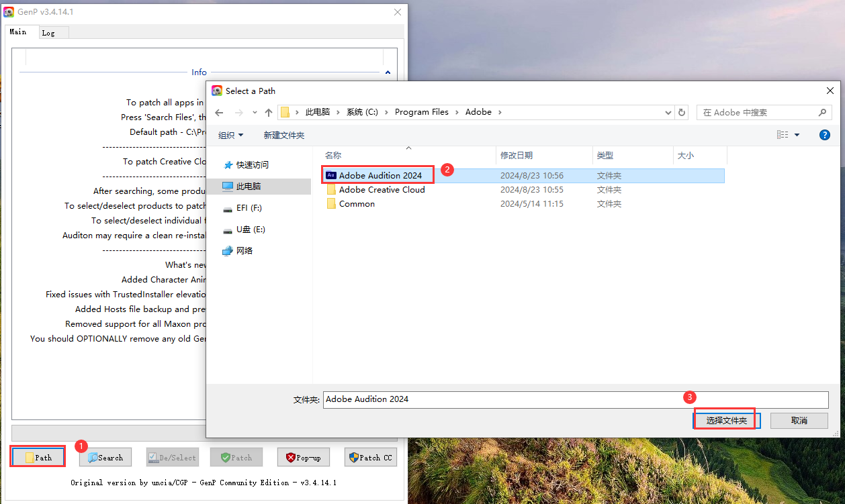Click the back navigation arrow
This screenshot has height=504, width=845.
219,113
